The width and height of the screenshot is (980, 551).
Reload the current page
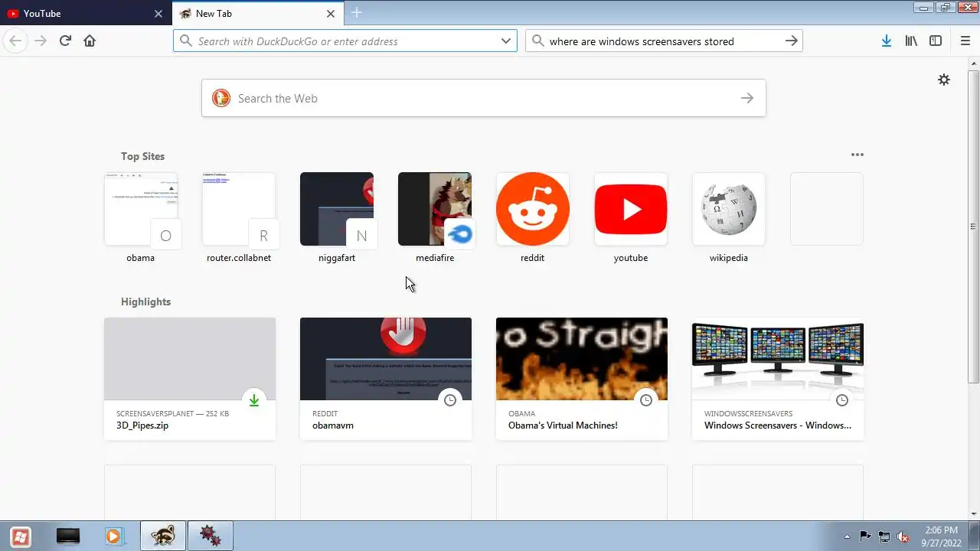65,41
